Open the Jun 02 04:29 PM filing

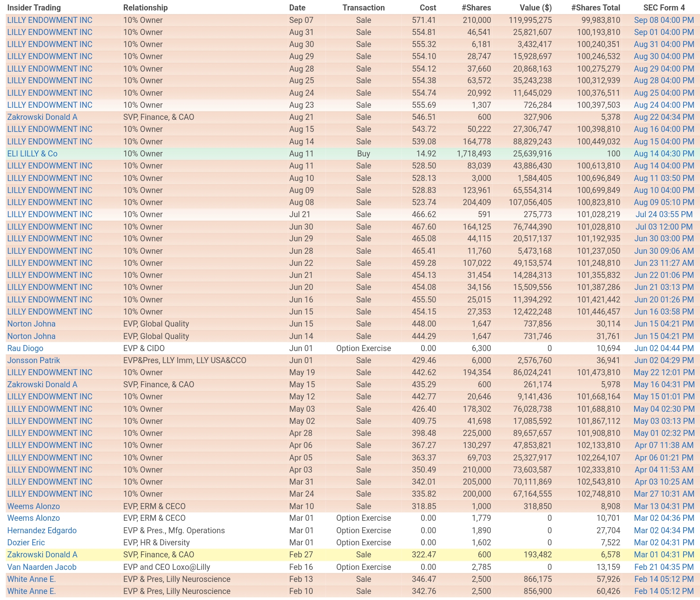[x=664, y=360]
